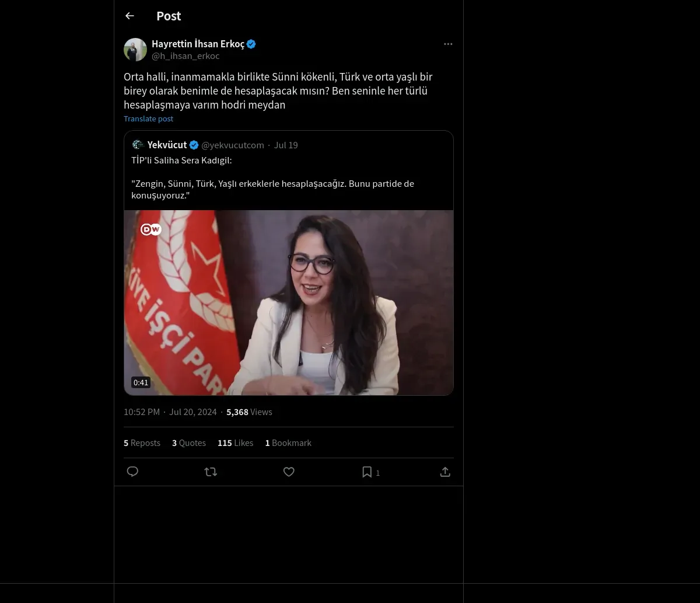
Task: View the 5 Reposts list
Action: tap(142, 443)
